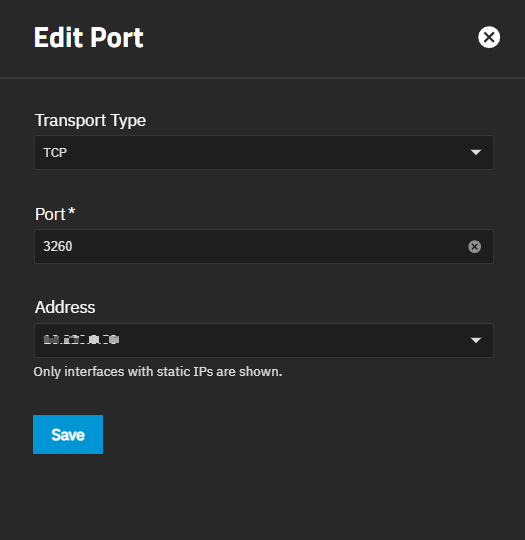Click the static IPs hint text
The image size is (525, 540).
tap(158, 372)
